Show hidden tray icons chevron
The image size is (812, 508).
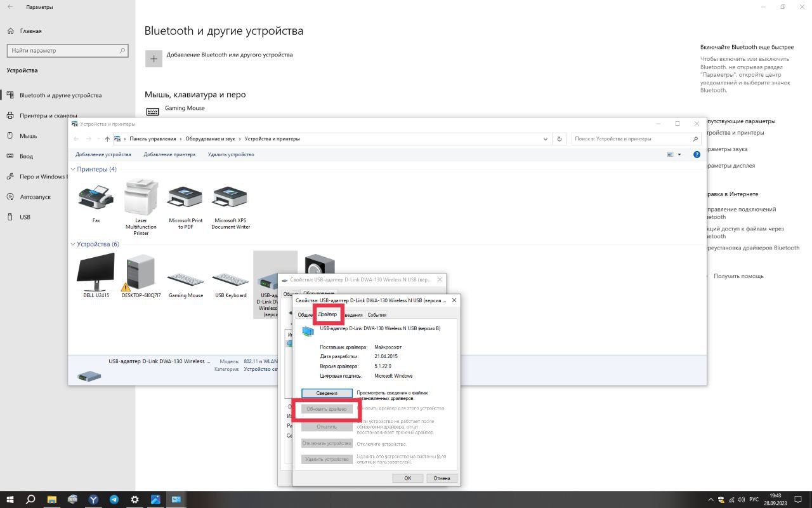tap(710, 500)
